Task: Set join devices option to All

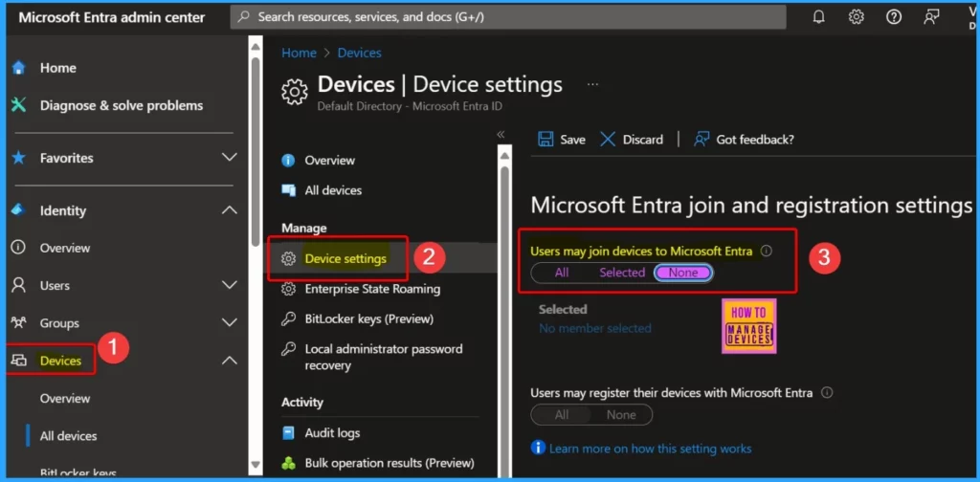Action: click(561, 273)
